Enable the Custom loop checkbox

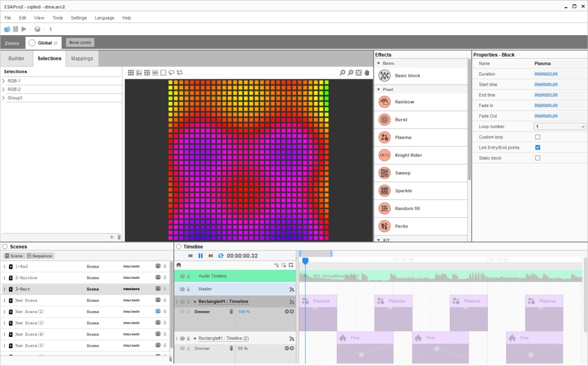[538, 137]
